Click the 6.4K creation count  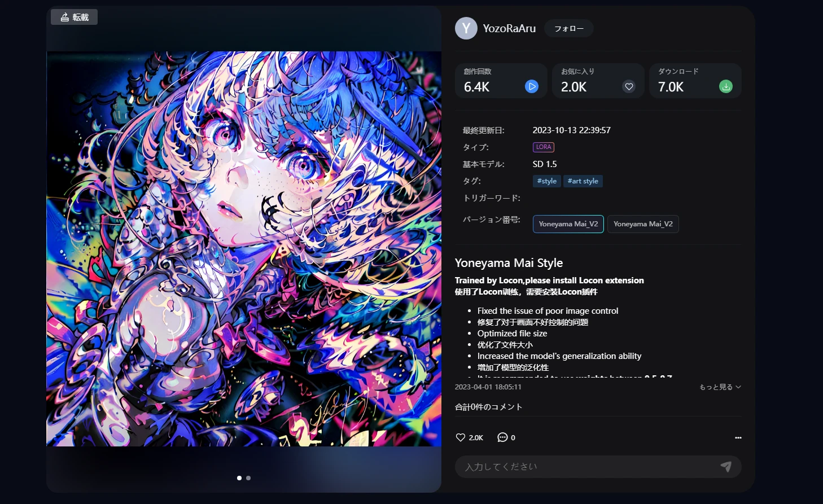tap(476, 87)
